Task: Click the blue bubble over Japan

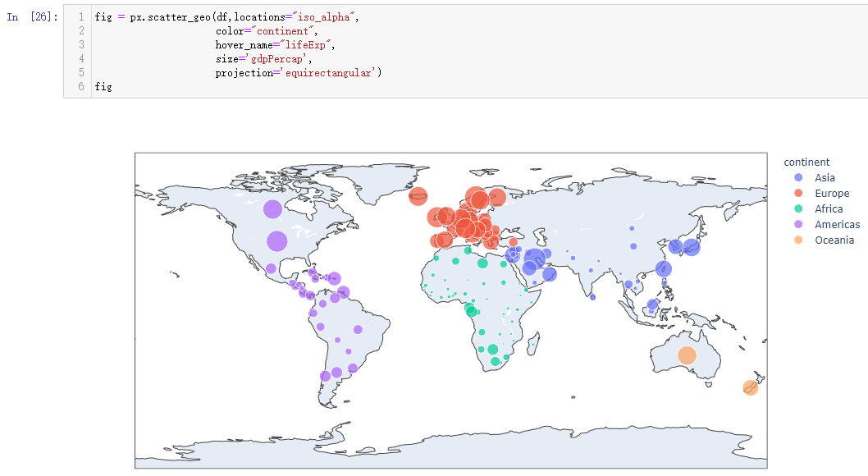Action: coord(691,247)
